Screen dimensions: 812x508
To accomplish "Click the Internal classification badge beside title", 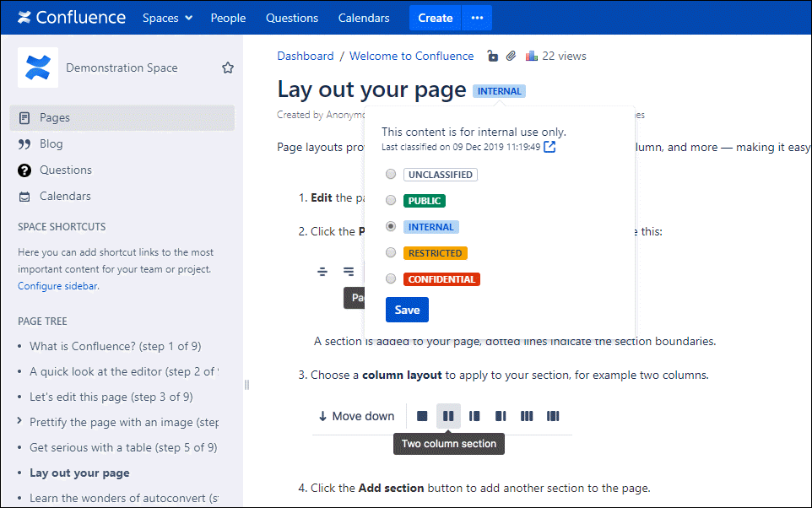I will tap(499, 91).
